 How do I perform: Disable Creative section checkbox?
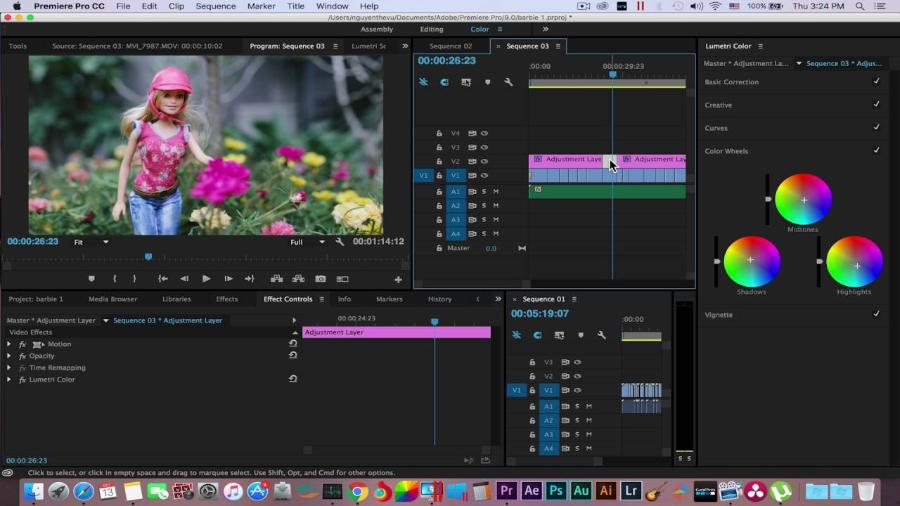(876, 104)
